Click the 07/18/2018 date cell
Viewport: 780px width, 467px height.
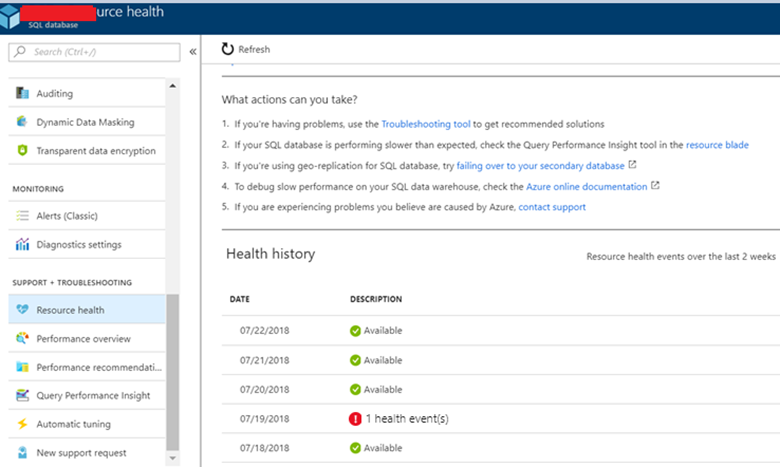[x=265, y=448]
